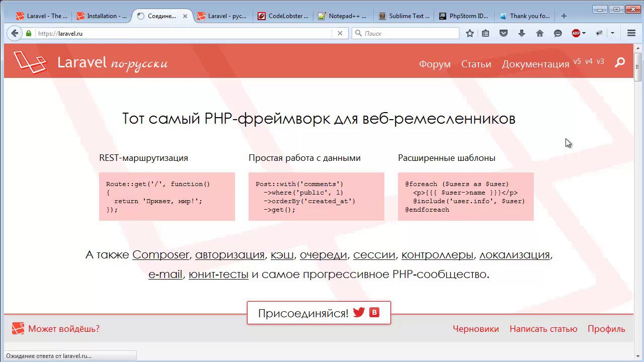Image resolution: width=644 pixels, height=362 pixels.
Task: Click the Adblock Plus ABP icon
Action: point(576,33)
